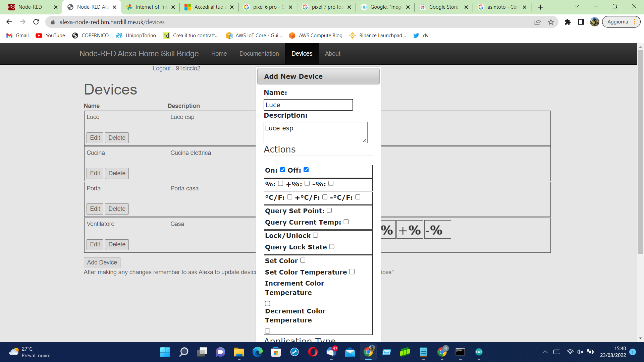Click the Add Device button

[x=102, y=262]
